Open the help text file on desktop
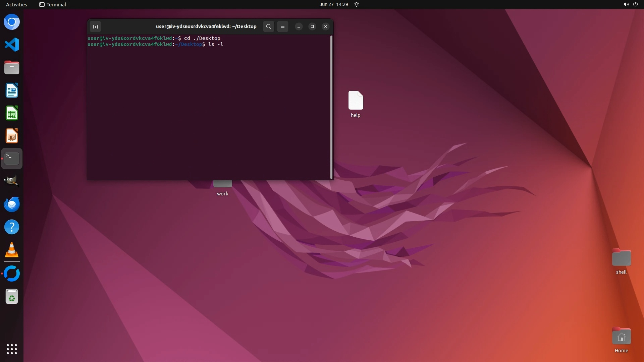The image size is (644, 362). 356,101
